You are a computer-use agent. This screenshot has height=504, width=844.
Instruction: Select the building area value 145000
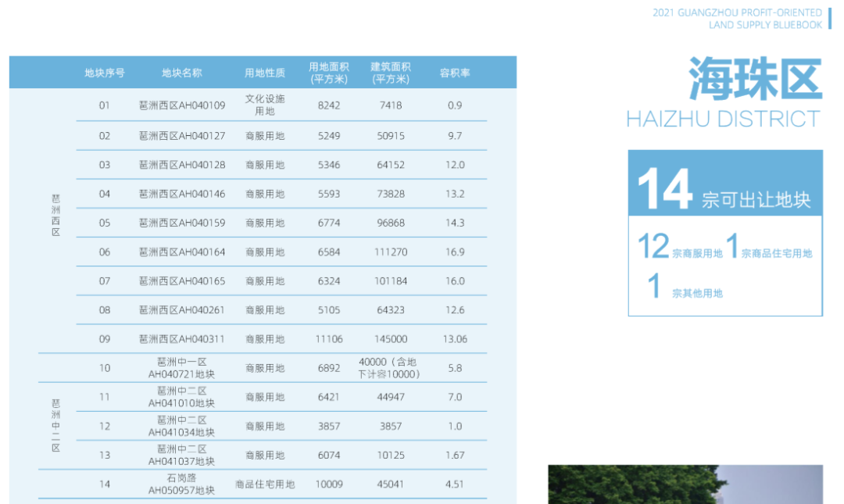[x=391, y=339]
